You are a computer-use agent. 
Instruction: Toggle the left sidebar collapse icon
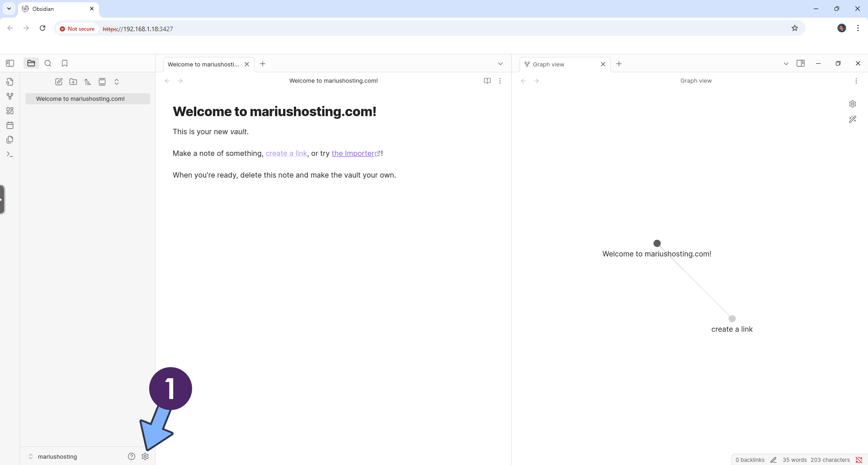pos(10,63)
